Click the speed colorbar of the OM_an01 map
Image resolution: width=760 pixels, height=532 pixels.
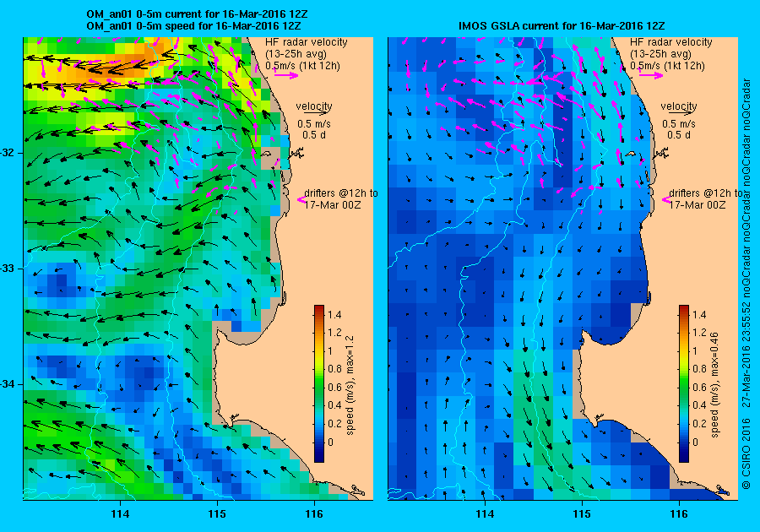(x=319, y=383)
